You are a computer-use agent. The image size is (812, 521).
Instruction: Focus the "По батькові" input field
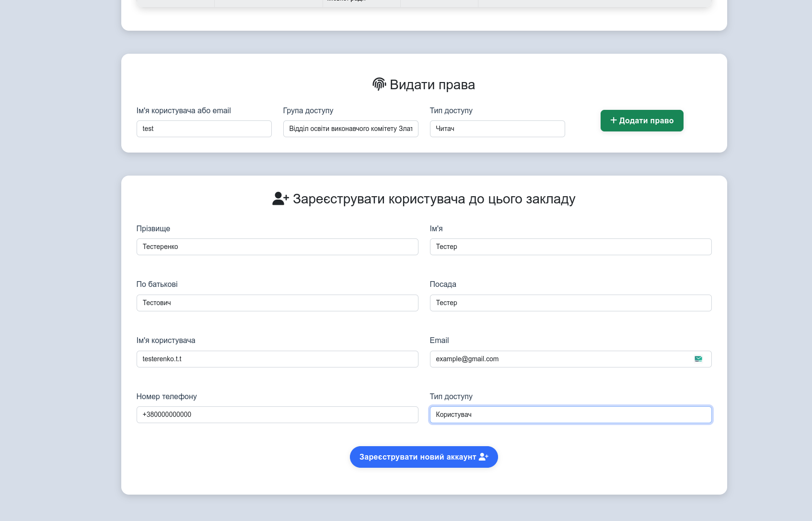277,303
